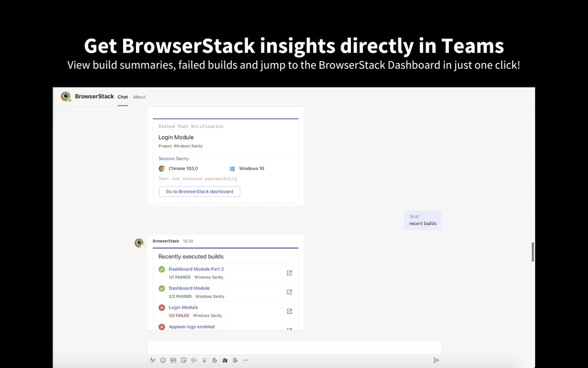Click the notes clipboard icon in compose toolbar
This screenshot has height=368, width=588.
[235, 360]
